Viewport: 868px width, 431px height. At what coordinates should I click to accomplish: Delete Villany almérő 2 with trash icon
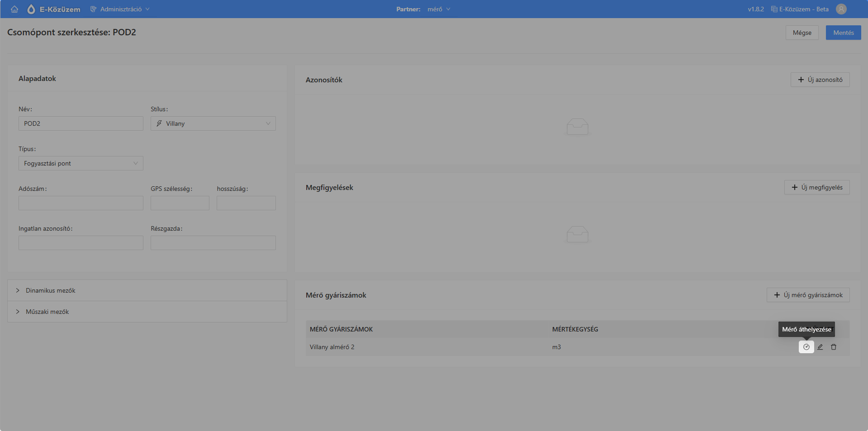pos(834,347)
